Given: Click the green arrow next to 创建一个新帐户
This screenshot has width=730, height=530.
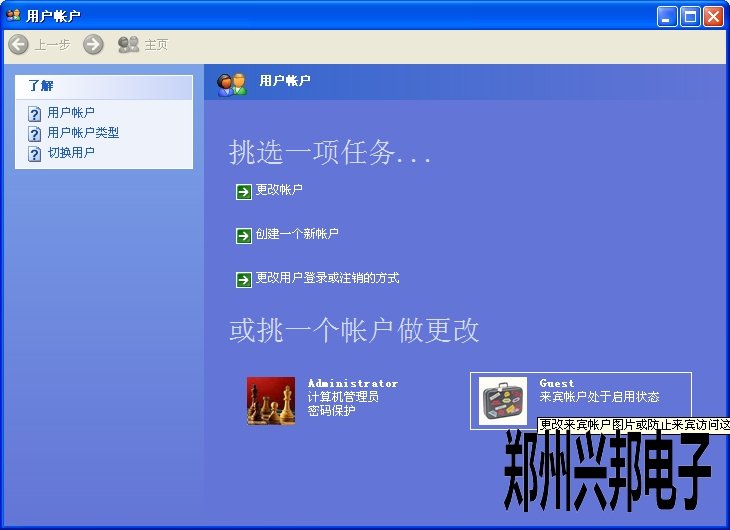Looking at the screenshot, I should [244, 235].
